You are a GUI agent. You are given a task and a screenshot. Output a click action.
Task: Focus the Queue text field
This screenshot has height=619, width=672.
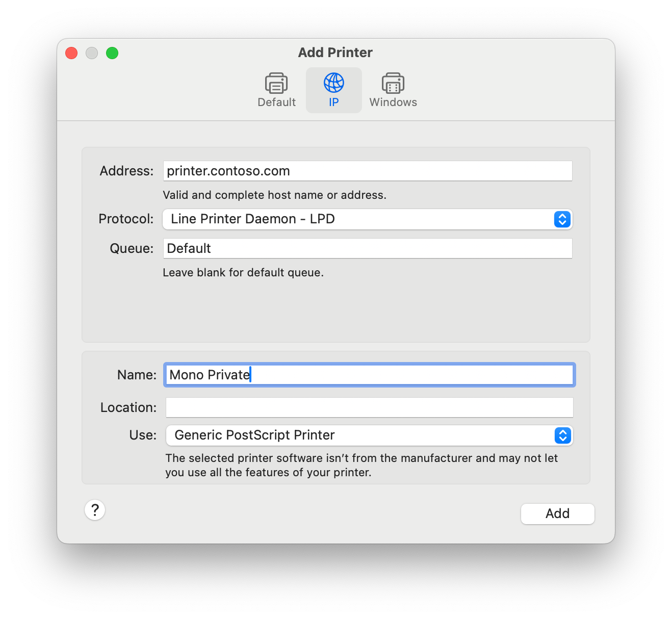(x=367, y=248)
